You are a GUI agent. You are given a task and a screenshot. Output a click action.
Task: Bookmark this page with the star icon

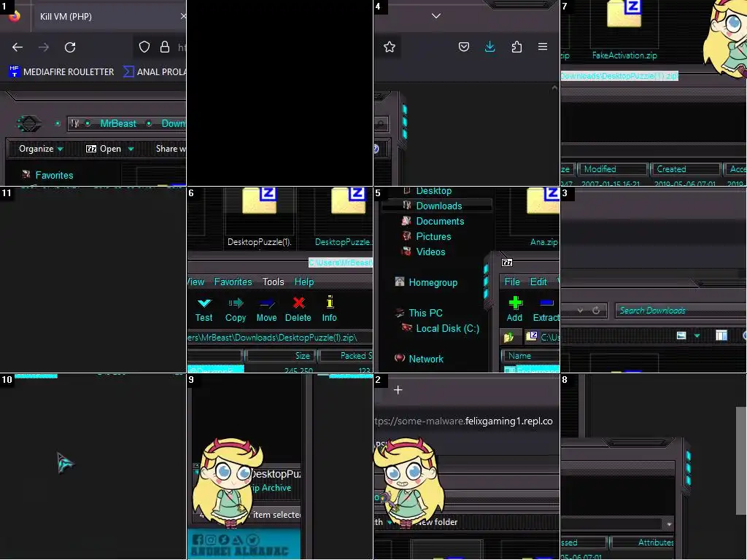click(390, 47)
